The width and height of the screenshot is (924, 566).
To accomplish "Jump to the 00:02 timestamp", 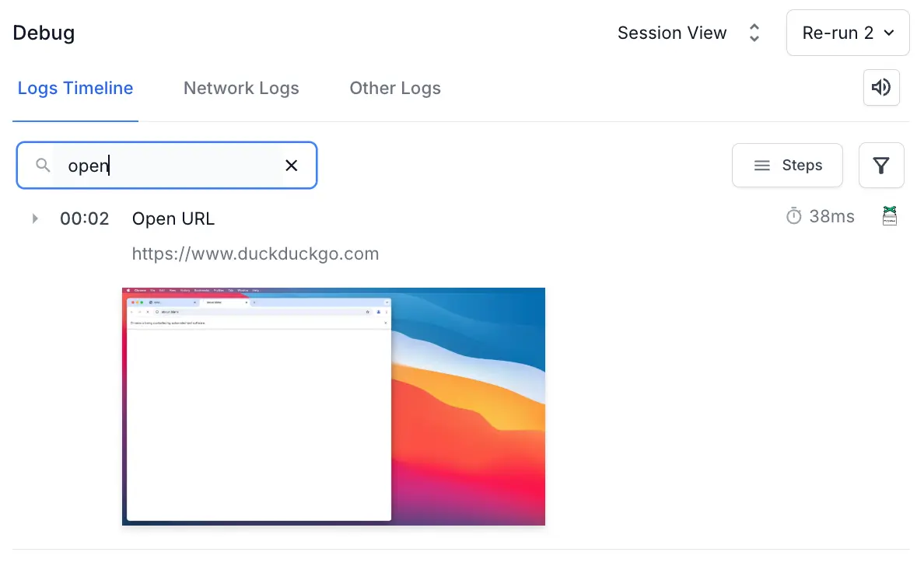I will [x=85, y=219].
